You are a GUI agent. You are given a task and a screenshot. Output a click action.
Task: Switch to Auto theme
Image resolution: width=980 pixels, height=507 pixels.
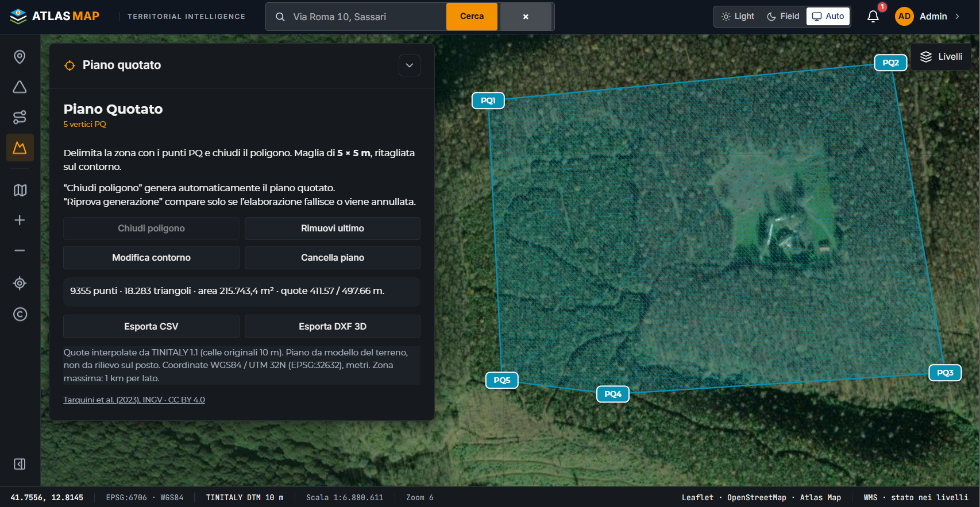828,17
